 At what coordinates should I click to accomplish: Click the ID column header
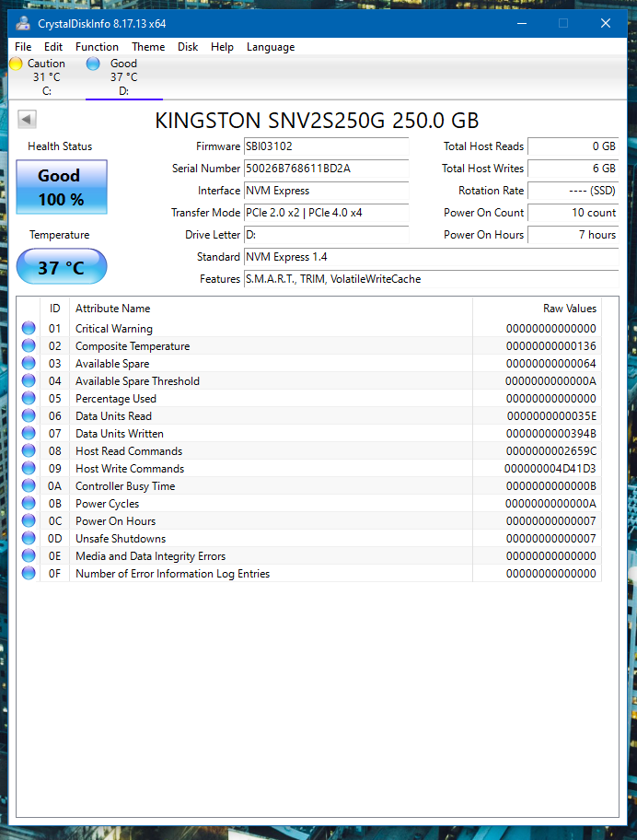[54, 309]
